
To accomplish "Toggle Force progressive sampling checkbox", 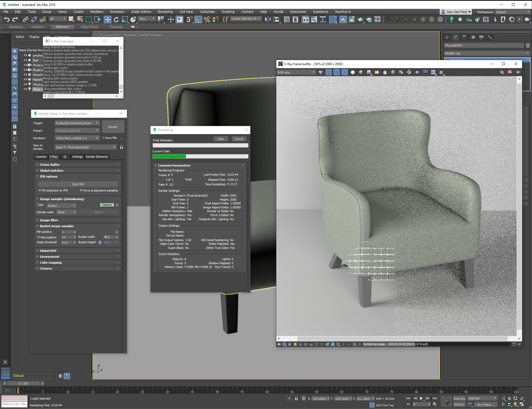I will 81,190.
